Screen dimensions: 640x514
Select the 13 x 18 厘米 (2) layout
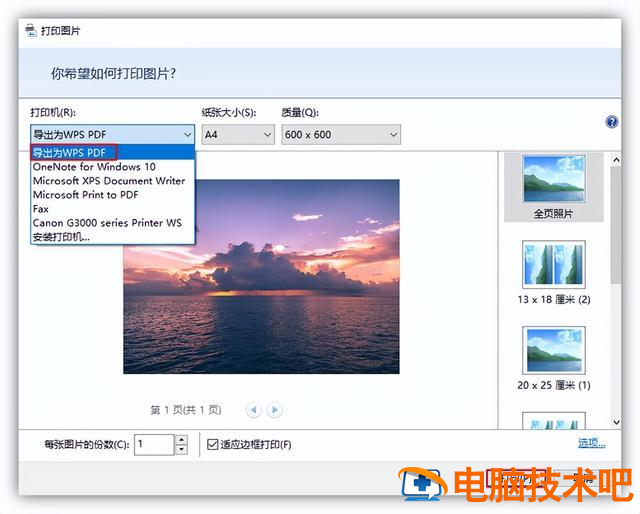click(x=554, y=272)
